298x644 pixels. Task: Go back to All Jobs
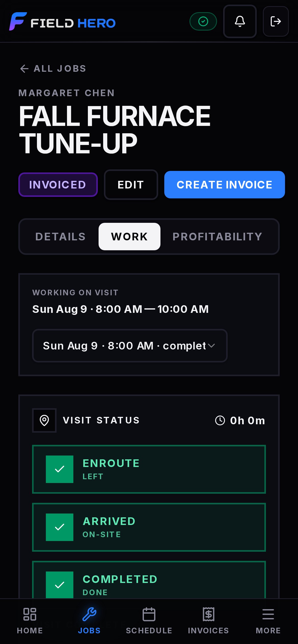pos(53,69)
